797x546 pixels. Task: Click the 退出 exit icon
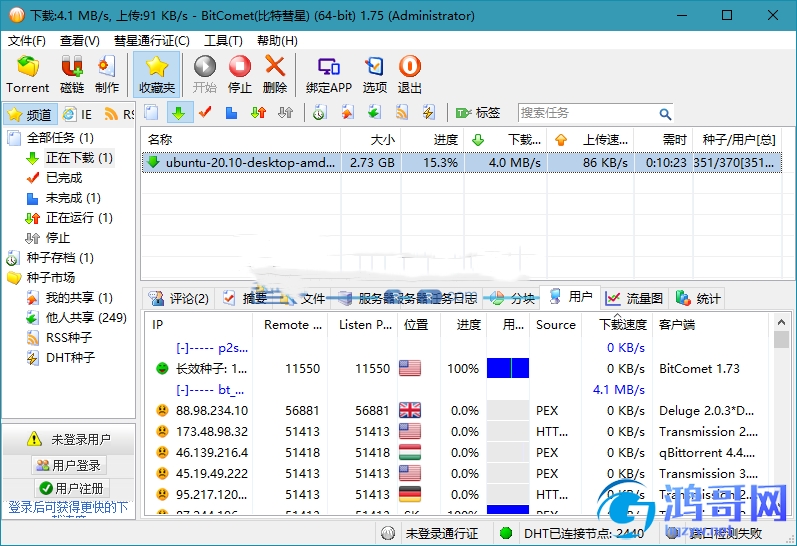click(409, 75)
